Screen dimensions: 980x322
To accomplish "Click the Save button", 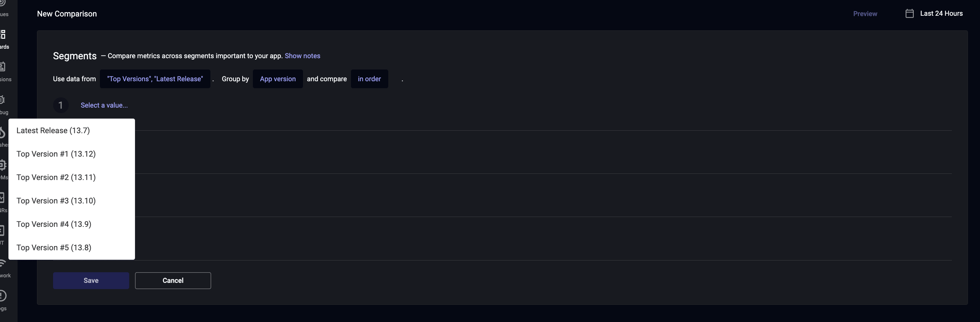I will (91, 281).
